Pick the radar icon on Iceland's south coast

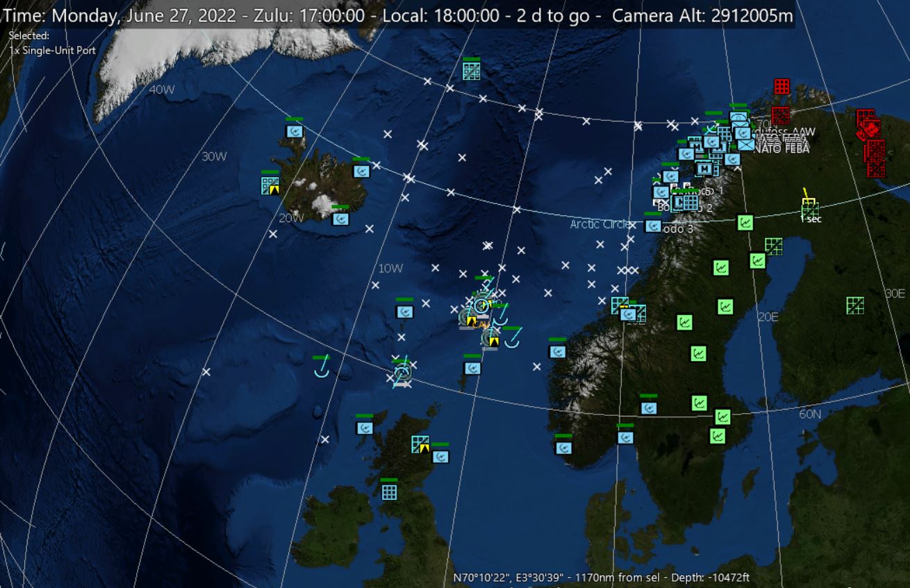(340, 219)
